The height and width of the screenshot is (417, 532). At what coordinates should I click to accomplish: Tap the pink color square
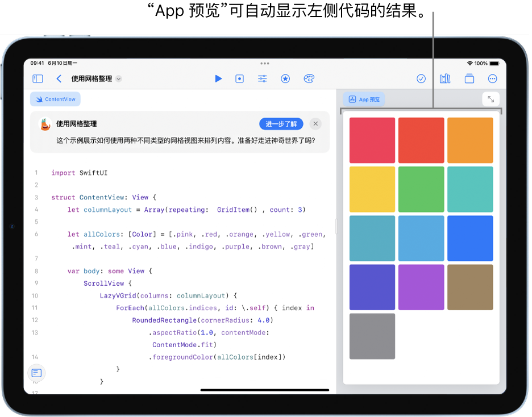coord(372,140)
